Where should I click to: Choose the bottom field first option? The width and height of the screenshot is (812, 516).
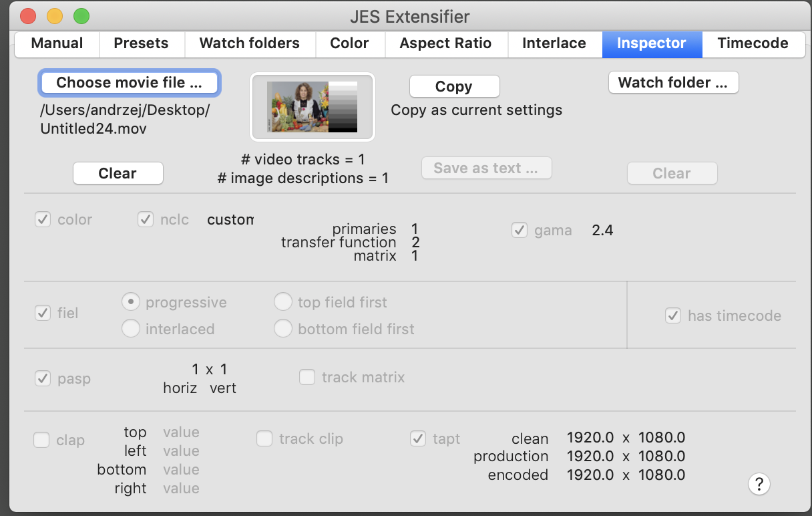coord(283,329)
